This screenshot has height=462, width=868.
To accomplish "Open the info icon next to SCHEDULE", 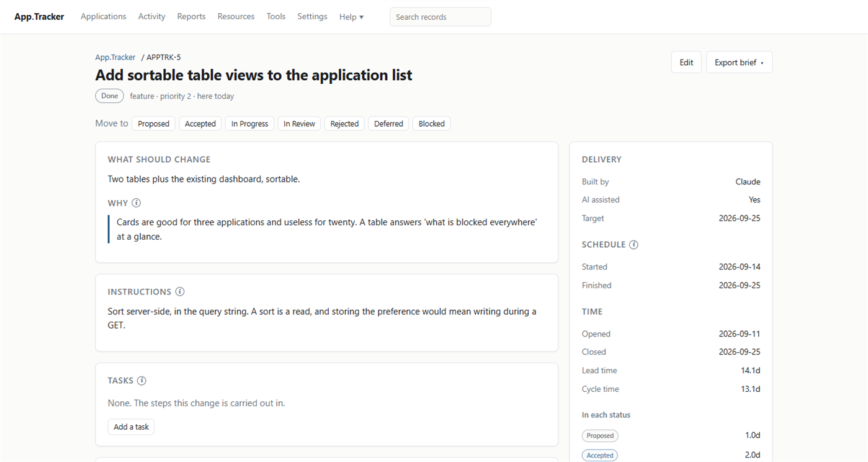I will 633,245.
